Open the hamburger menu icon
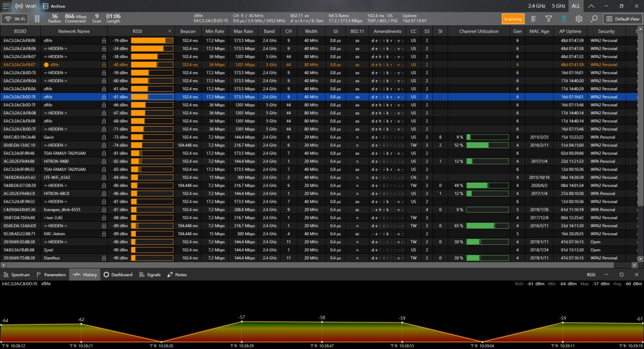644x349 pixels. [x=5, y=6]
